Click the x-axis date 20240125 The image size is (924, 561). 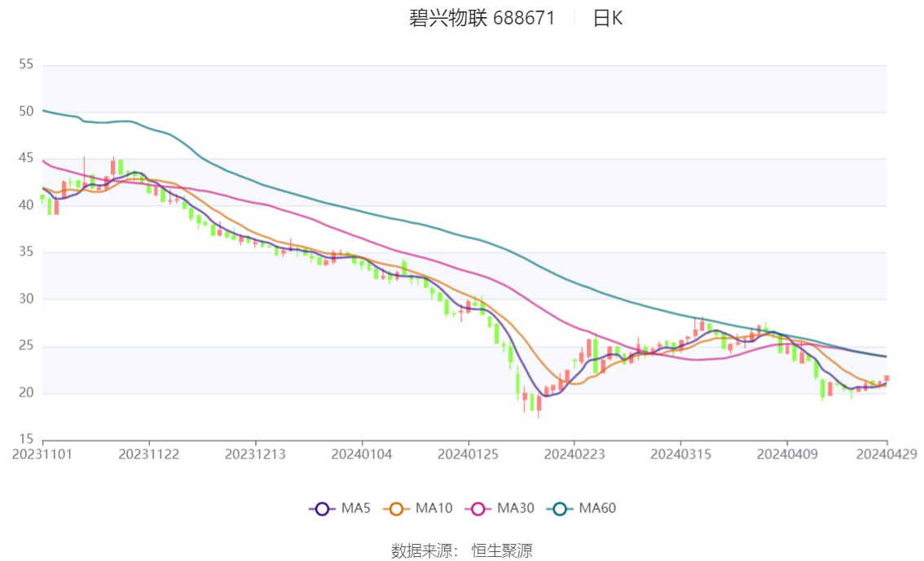point(468,454)
